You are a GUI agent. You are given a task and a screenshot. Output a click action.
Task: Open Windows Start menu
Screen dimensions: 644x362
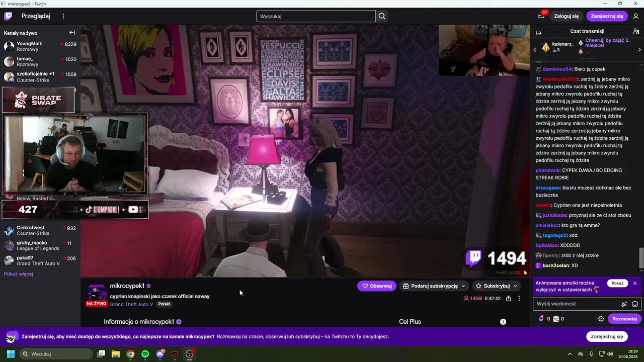(x=11, y=354)
